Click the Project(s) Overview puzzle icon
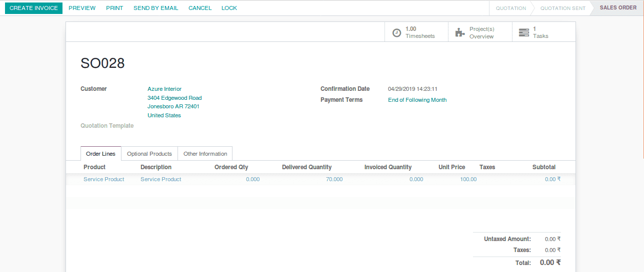The image size is (644, 272). coord(460,32)
